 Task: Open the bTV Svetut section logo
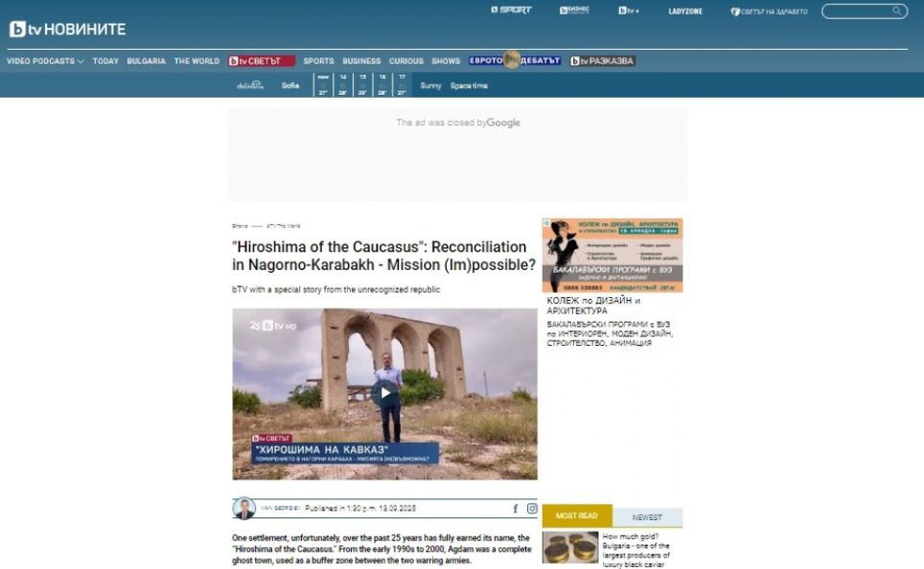click(262, 61)
